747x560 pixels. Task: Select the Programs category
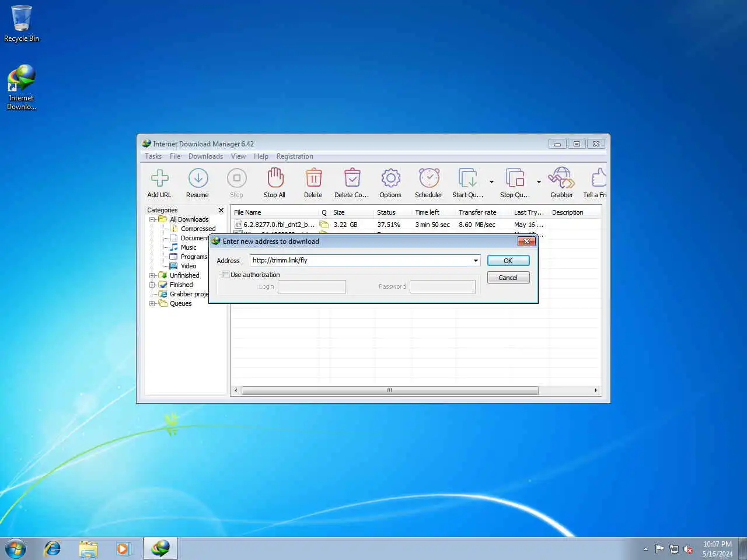point(194,257)
